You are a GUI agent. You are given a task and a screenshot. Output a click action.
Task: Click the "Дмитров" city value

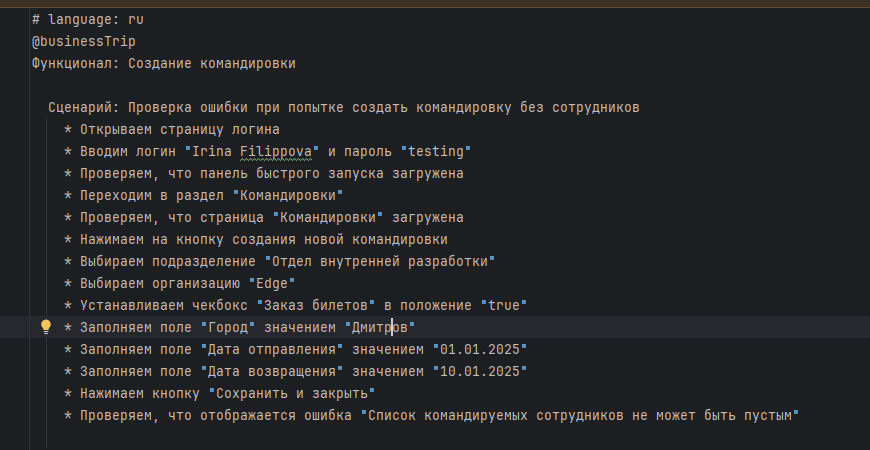pyautogui.click(x=380, y=327)
